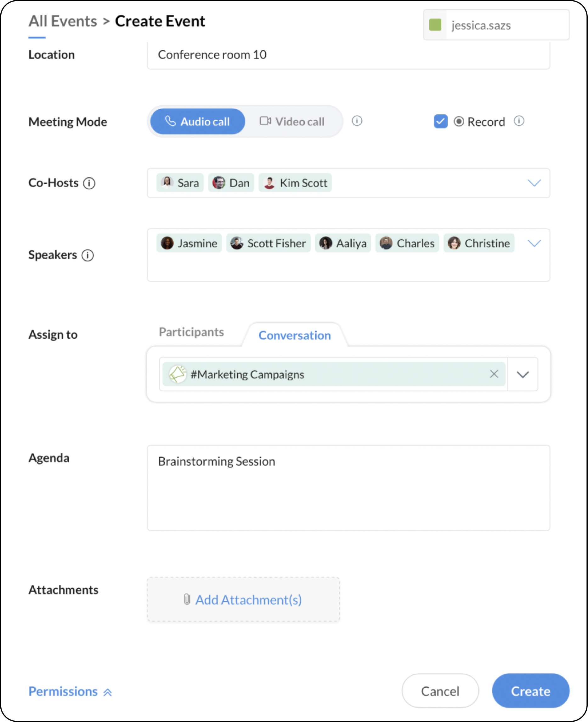Expand the Co-Hosts dropdown arrow
The height and width of the screenshot is (722, 588).
click(x=534, y=183)
